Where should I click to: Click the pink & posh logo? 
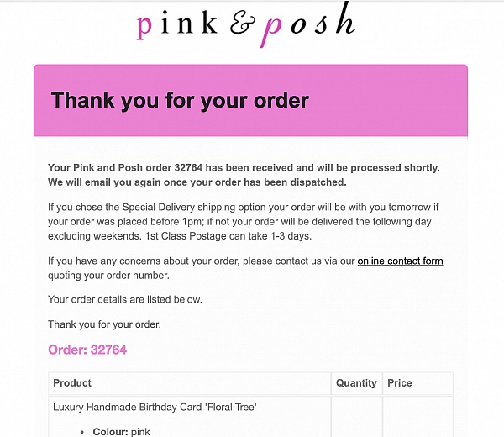pyautogui.click(x=246, y=24)
